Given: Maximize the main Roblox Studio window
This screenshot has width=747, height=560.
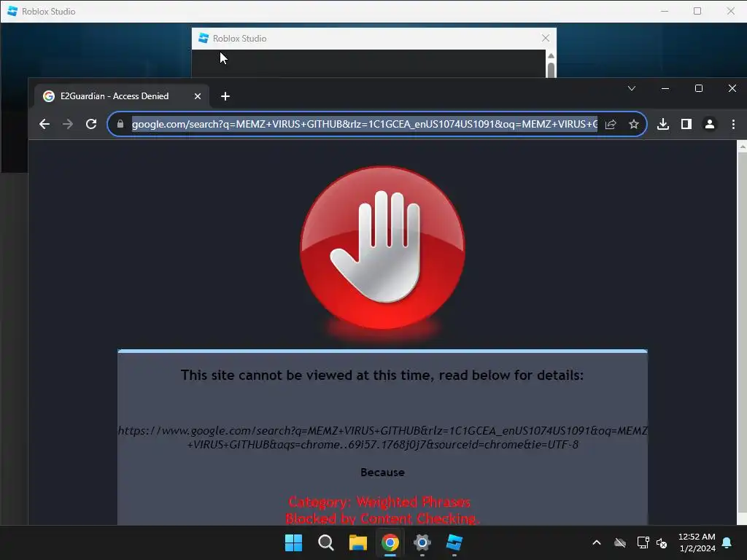Looking at the screenshot, I should [697, 11].
